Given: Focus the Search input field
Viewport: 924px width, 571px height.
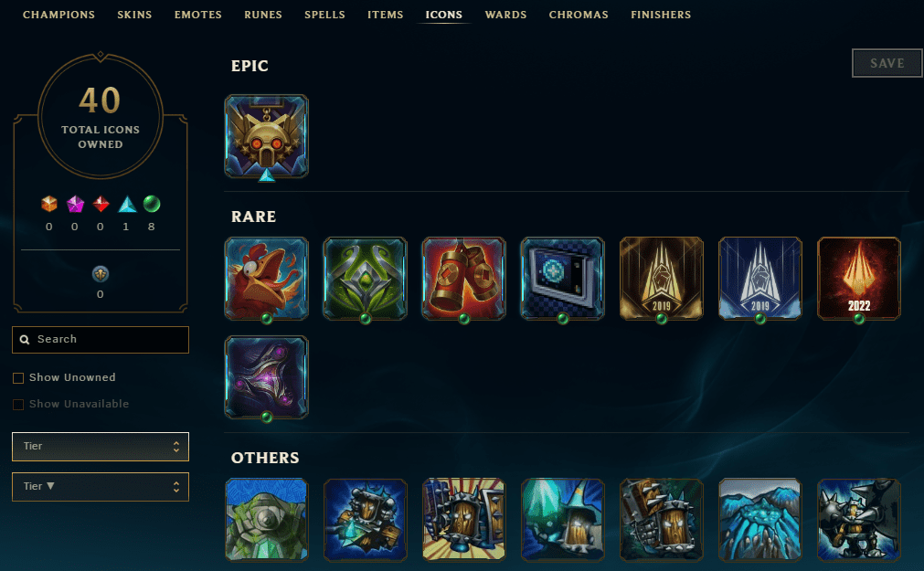Looking at the screenshot, I should click(101, 340).
